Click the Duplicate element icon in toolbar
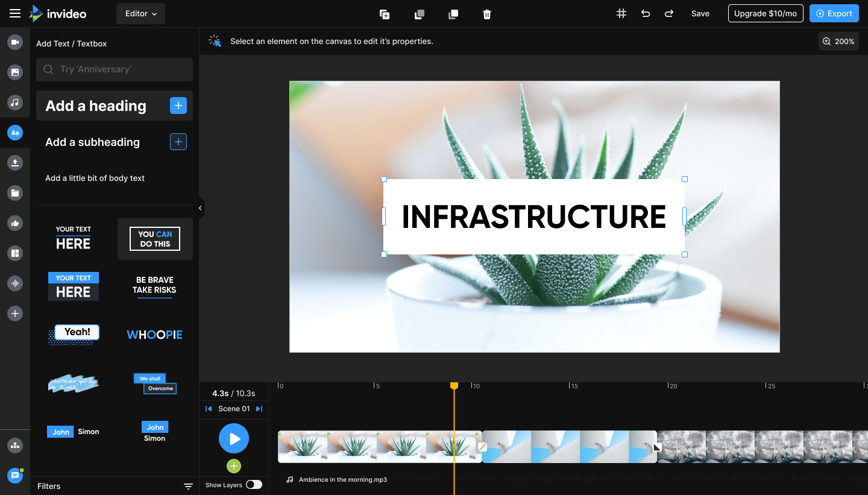The height and width of the screenshot is (495, 868). [x=385, y=13]
